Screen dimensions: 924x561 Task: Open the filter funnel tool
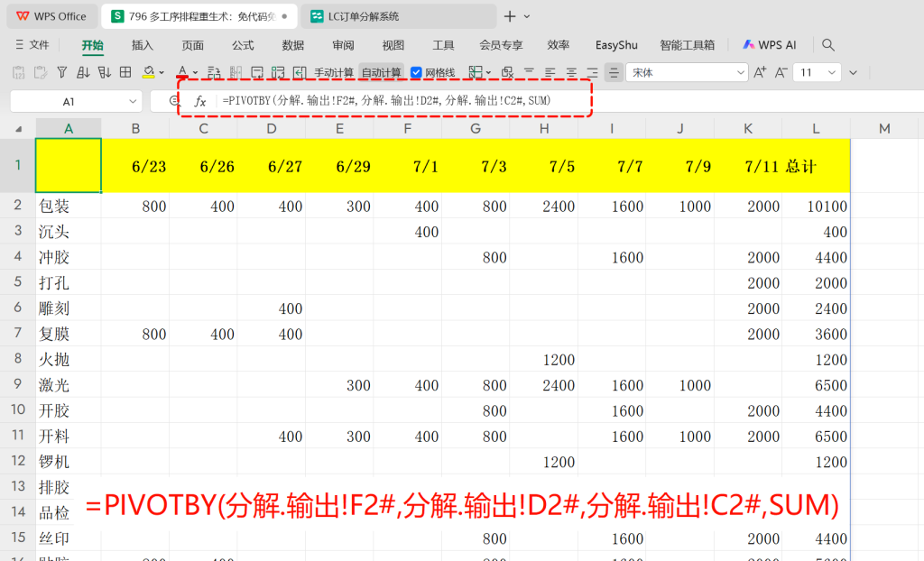point(62,72)
